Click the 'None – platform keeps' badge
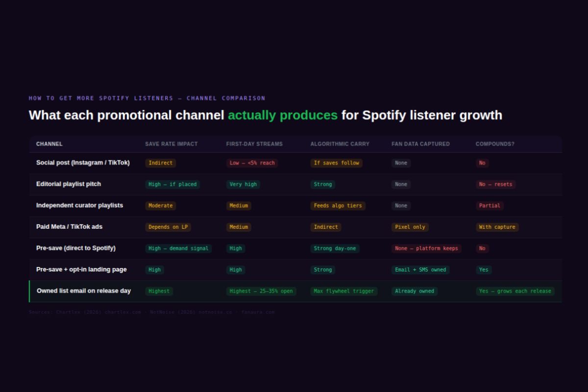The height and width of the screenshot is (392, 588). tap(426, 248)
